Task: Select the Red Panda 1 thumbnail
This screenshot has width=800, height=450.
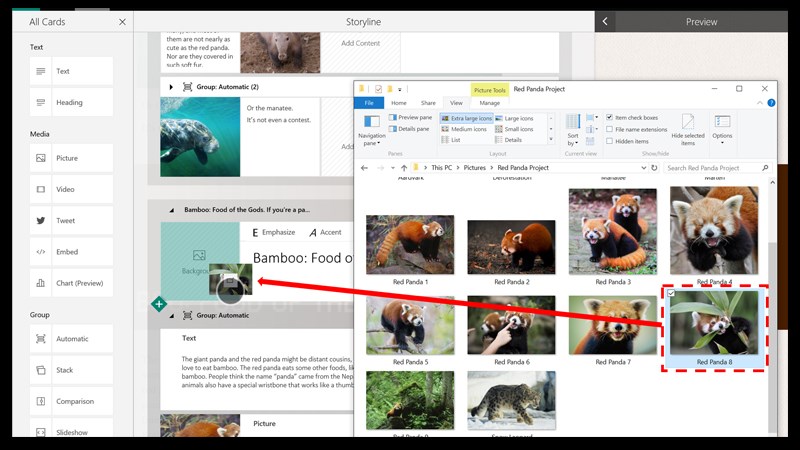Action: (410, 245)
